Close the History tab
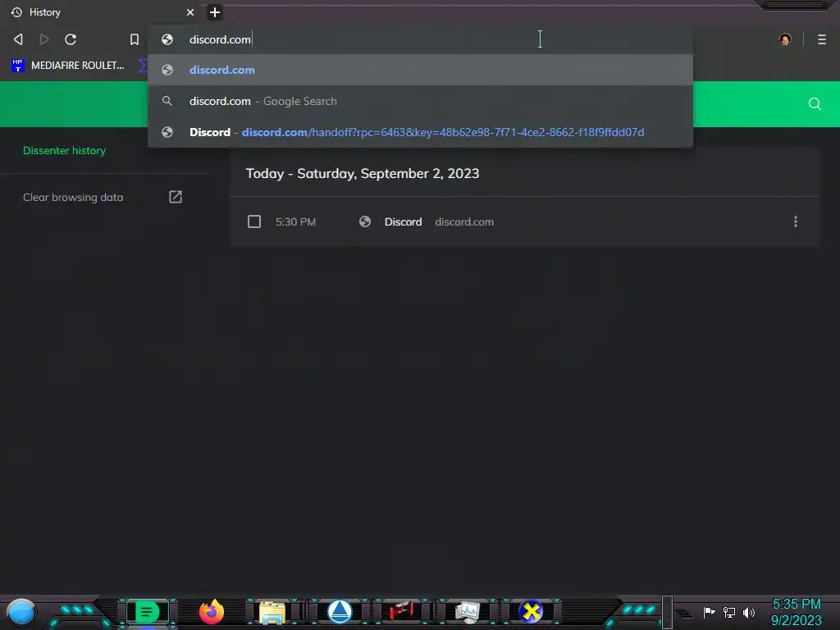The width and height of the screenshot is (840, 630). click(190, 12)
